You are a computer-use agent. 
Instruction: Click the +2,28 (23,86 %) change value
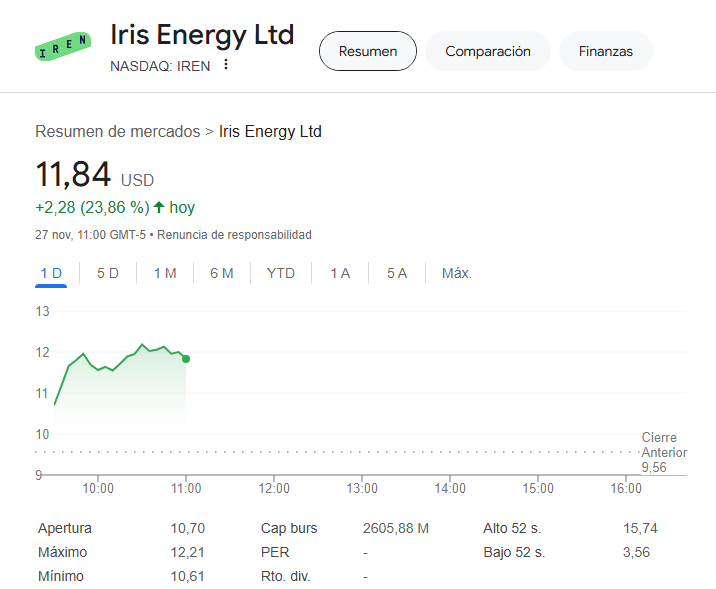point(92,207)
